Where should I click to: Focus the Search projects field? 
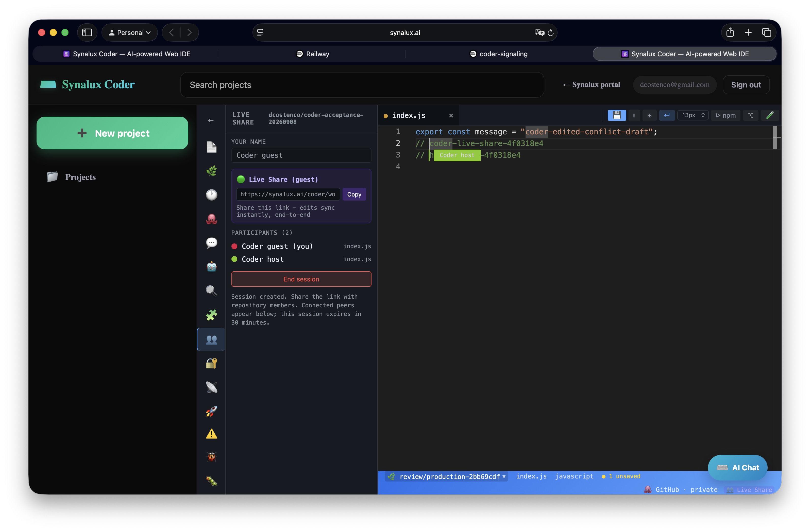362,85
